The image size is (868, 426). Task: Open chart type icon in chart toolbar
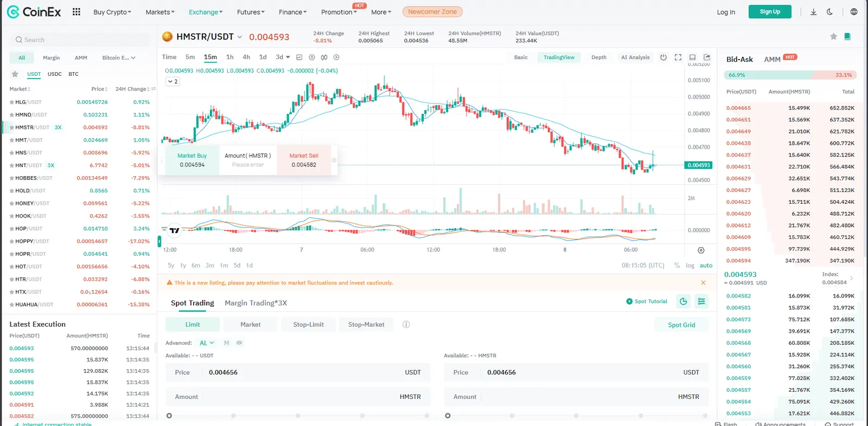click(299, 57)
